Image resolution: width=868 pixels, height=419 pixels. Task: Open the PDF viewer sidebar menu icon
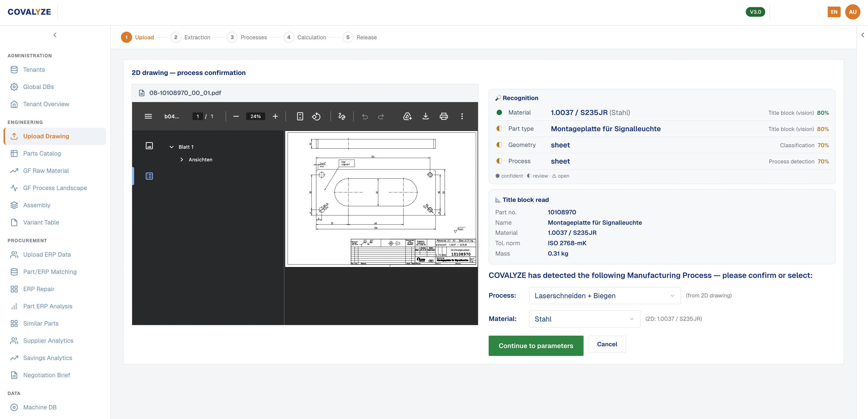(x=148, y=116)
